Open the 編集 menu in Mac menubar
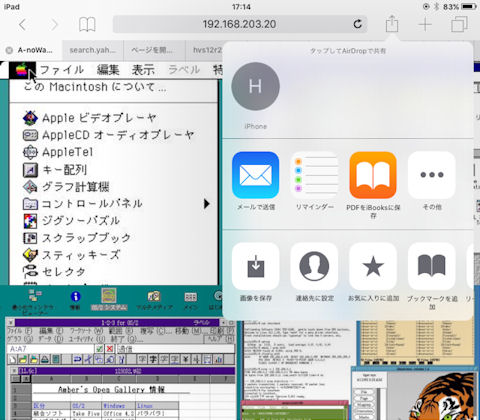 pos(108,70)
